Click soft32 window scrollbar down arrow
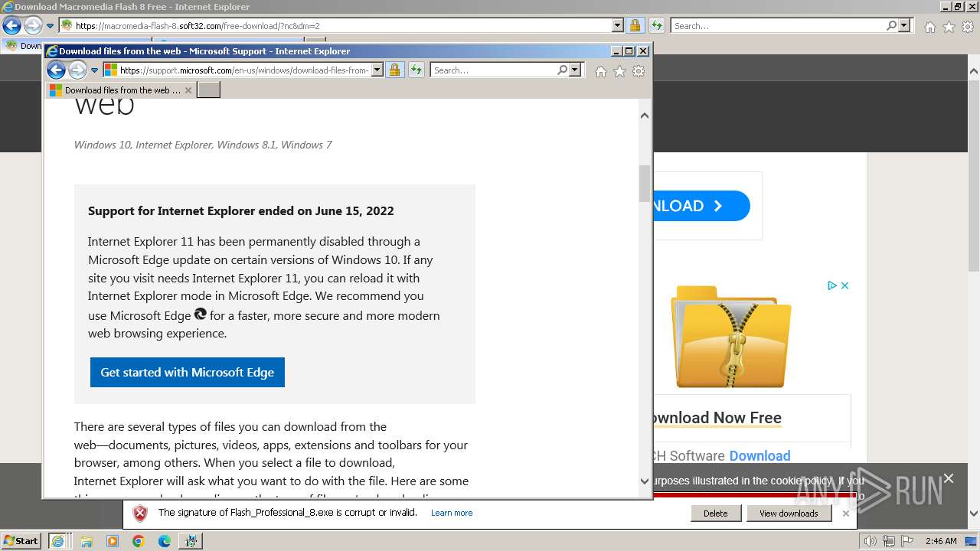Viewport: 980px width, 551px height. (974, 514)
